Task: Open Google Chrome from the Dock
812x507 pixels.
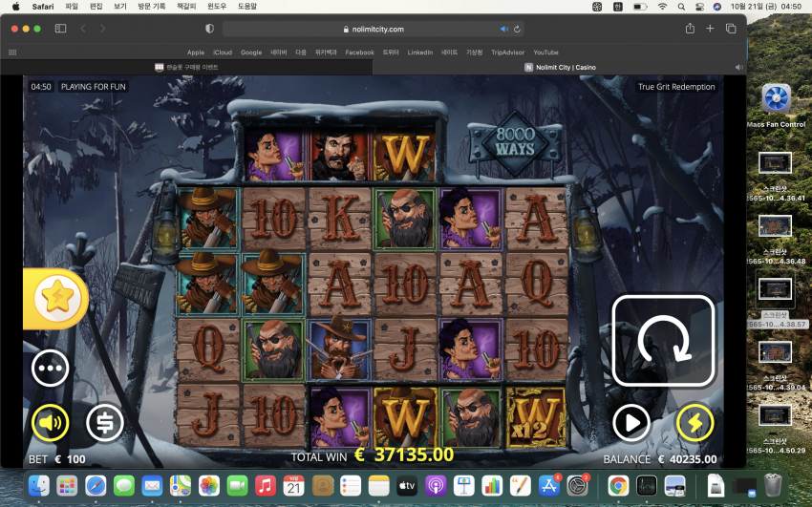Action: click(x=618, y=486)
